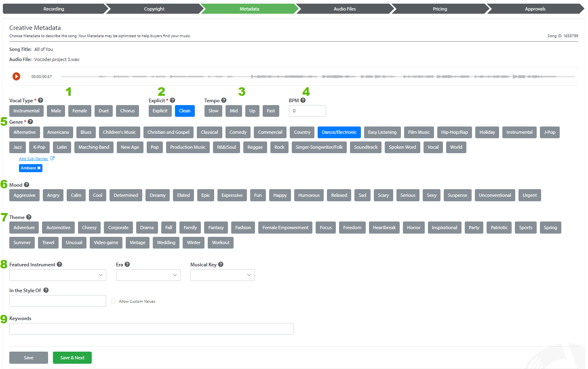Expand the Musical Key dropdown

pyautogui.click(x=223, y=275)
